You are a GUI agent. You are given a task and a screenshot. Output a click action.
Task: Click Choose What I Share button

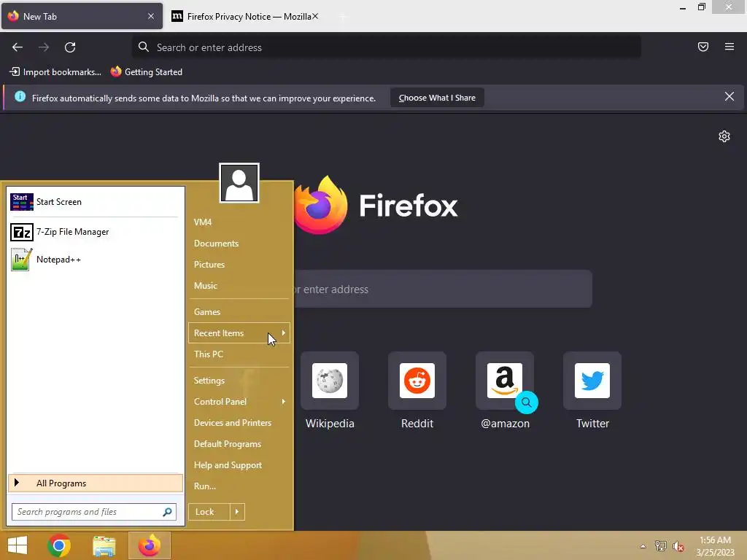(437, 98)
